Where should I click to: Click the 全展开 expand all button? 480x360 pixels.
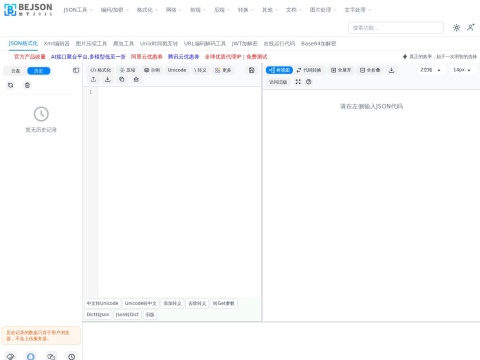(x=341, y=70)
